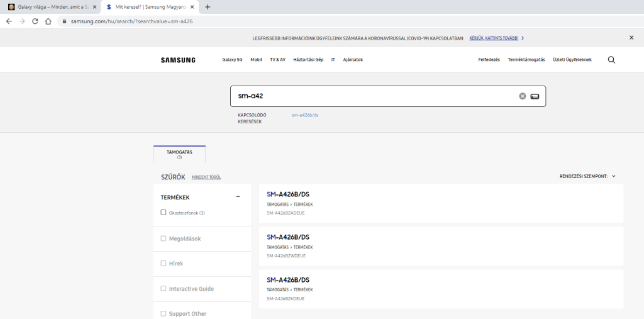Open the first SM-A426B/DS result
The width and height of the screenshot is (644, 319).
(288, 194)
